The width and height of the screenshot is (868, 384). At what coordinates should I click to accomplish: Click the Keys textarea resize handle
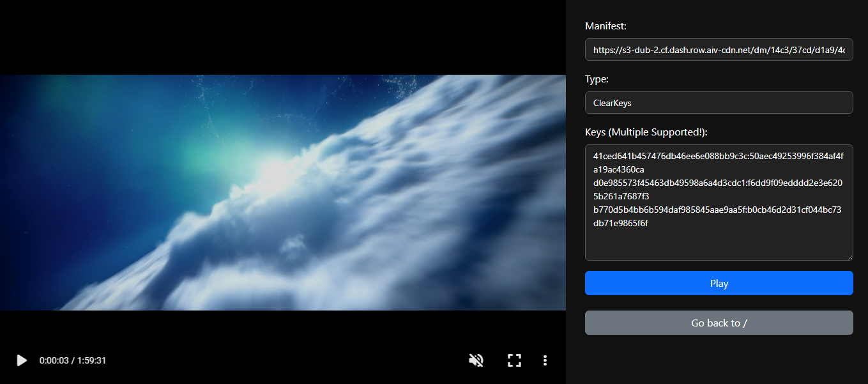849,256
